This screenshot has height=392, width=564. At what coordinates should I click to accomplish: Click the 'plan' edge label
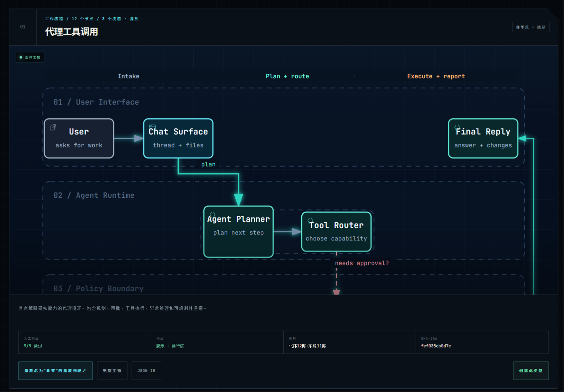pyautogui.click(x=208, y=164)
